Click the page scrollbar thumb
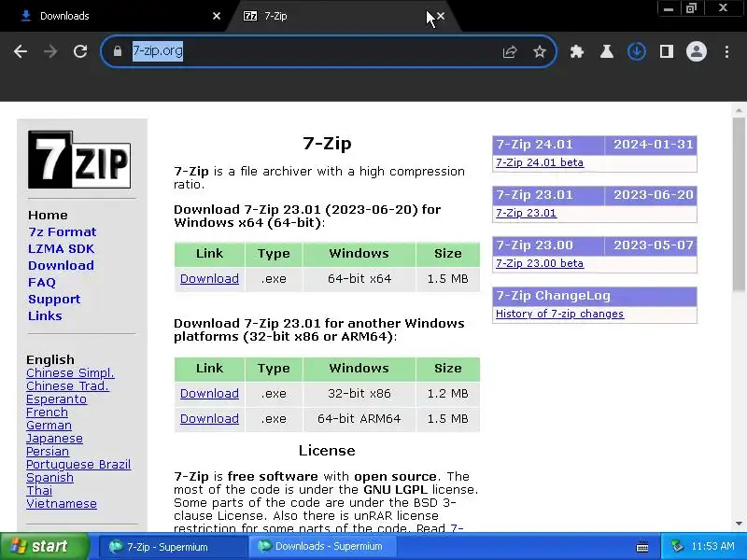Screen dimensions: 747x560 coord(739,203)
